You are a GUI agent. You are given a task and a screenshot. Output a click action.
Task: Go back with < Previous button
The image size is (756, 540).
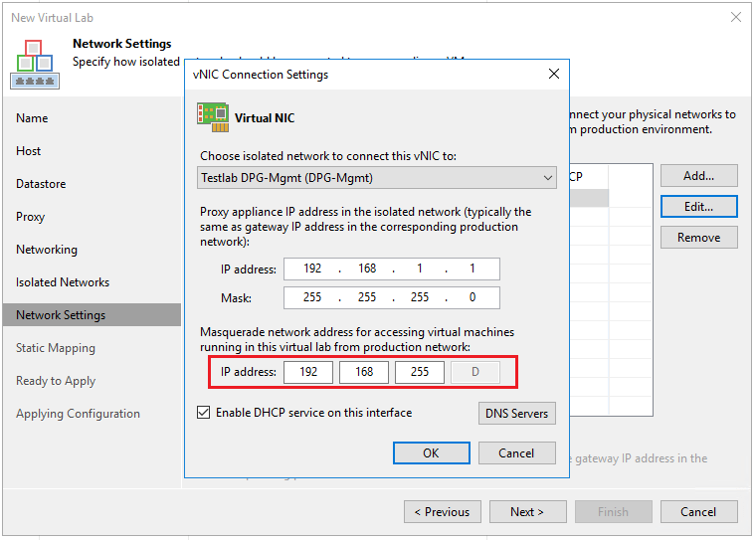point(442,512)
